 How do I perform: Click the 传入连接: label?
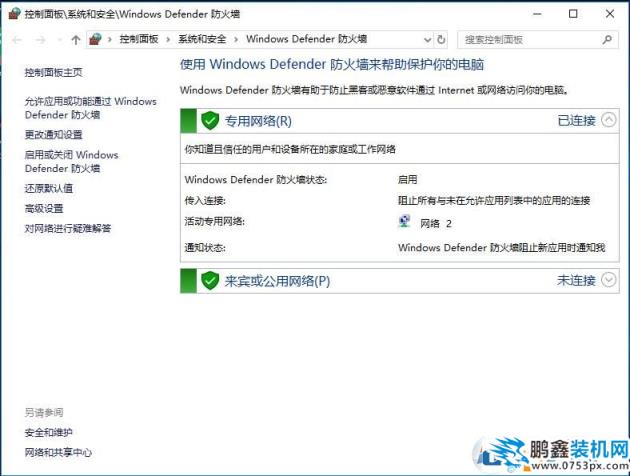click(x=205, y=200)
